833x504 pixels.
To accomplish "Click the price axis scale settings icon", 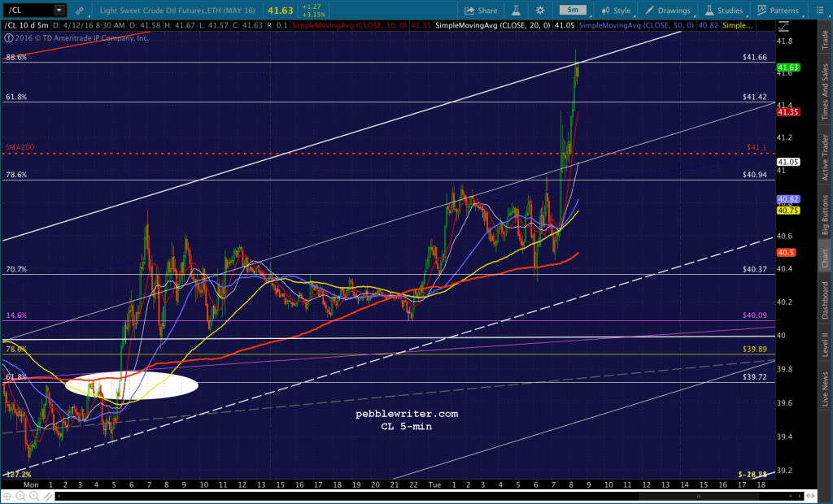I will click(784, 25).
